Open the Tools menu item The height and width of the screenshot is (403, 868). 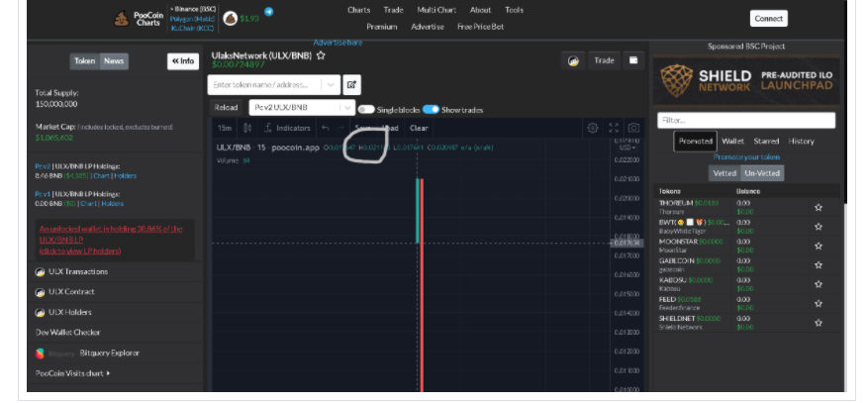tap(515, 10)
